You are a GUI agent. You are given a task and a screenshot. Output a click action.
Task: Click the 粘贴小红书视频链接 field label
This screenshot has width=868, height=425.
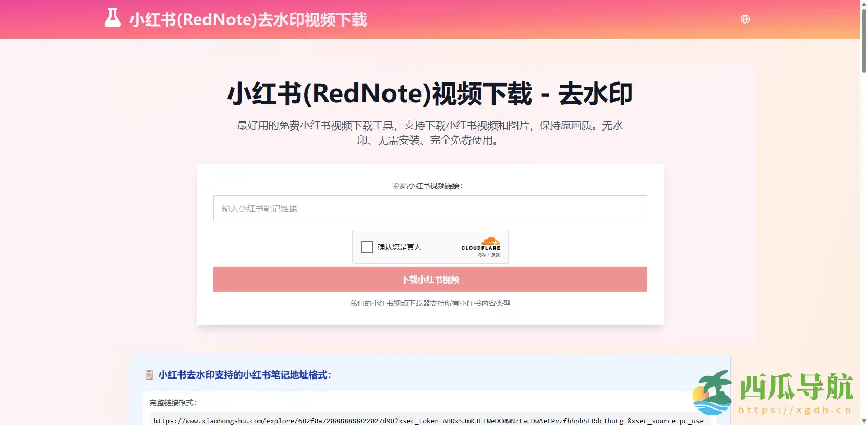pos(428,186)
